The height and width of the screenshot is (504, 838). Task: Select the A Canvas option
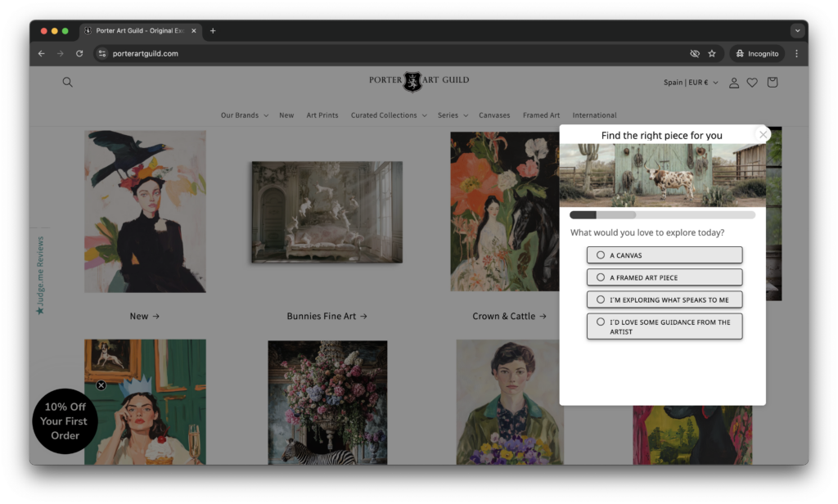(664, 255)
